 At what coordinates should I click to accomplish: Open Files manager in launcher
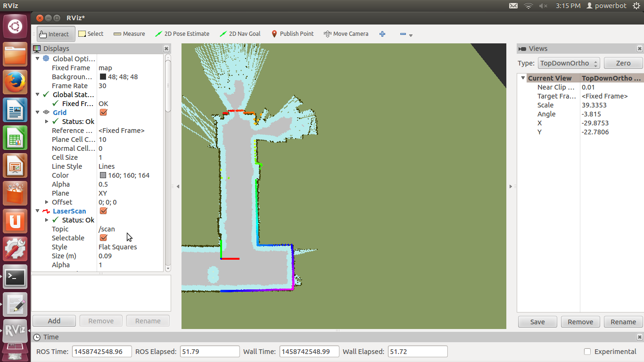(x=15, y=54)
